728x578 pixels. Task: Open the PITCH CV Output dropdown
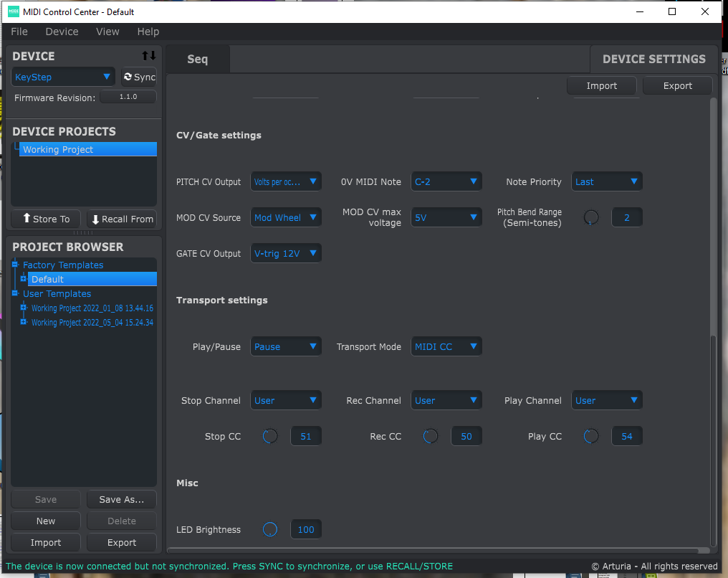click(x=285, y=181)
